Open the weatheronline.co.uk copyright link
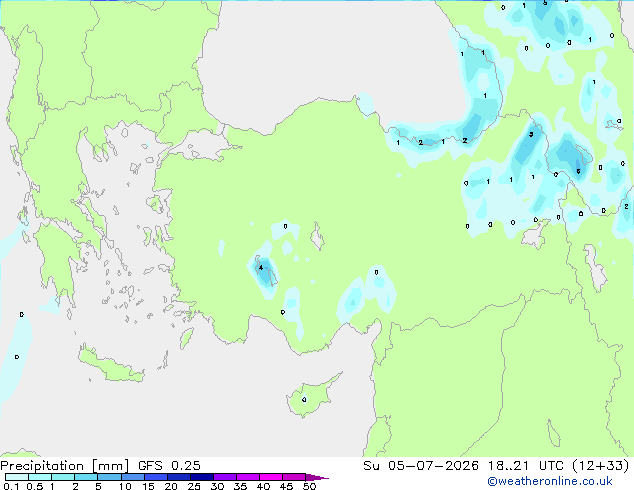This screenshot has height=490, width=634. pos(550,481)
